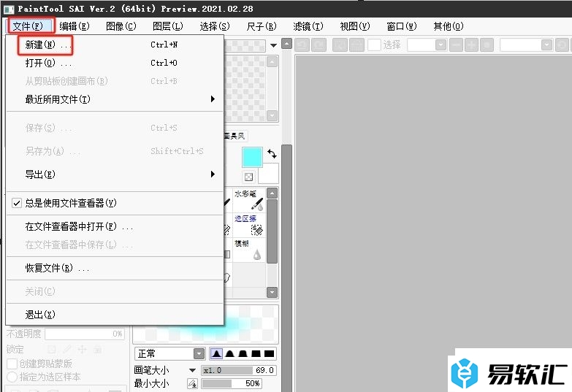Open the 窗口(W) menu
Screen dimensions: 572x392
pos(402,26)
